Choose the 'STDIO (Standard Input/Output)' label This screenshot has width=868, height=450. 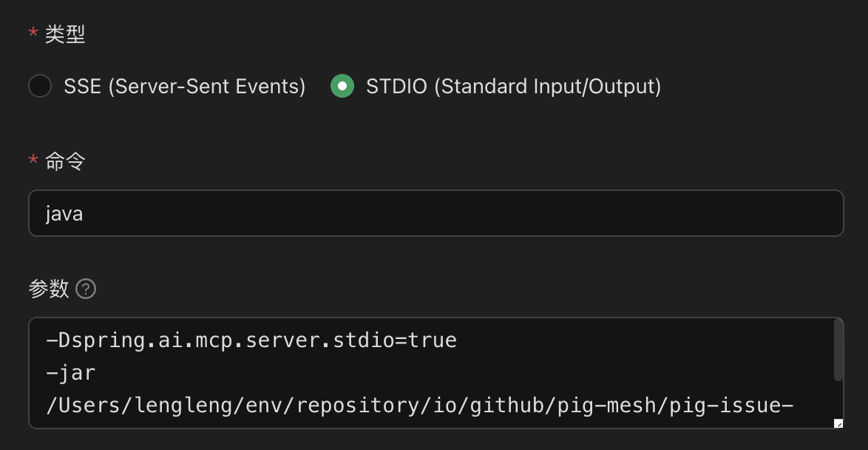tap(513, 87)
